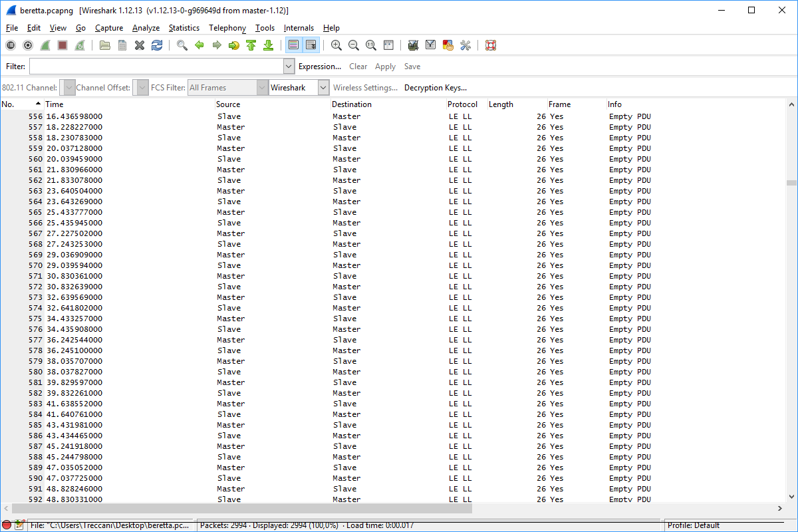This screenshot has height=532, width=798.
Task: Sort by Destination column header
Action: (x=388, y=104)
